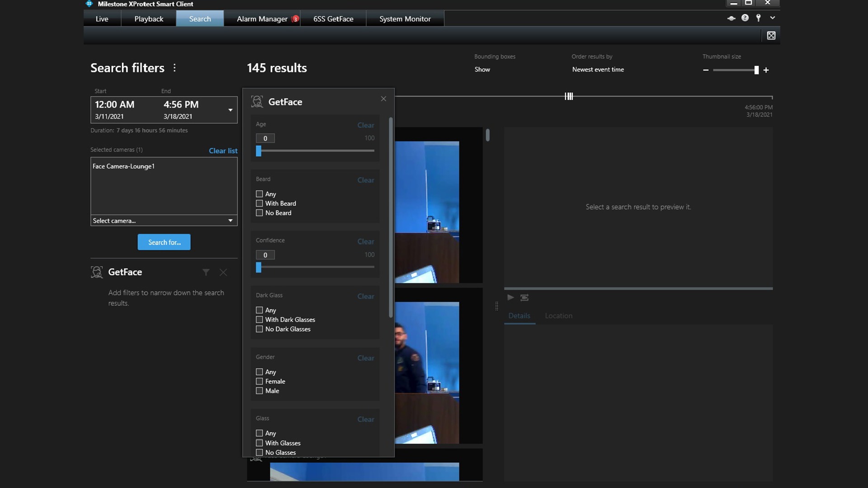Image resolution: width=868 pixels, height=488 pixels.
Task: Select Face Camera-Lounge1 in camera list
Action: click(x=123, y=166)
